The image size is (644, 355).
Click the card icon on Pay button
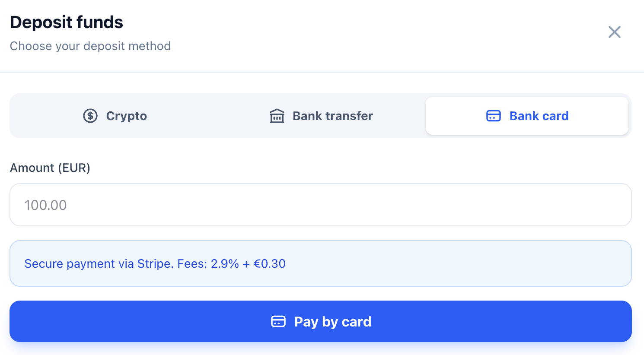point(278,321)
